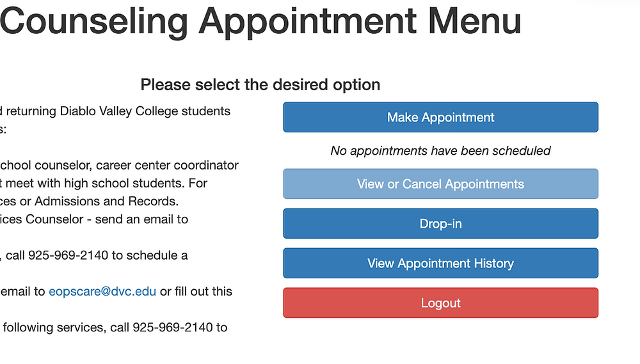The height and width of the screenshot is (364, 640).
Task: Click the 'Counselor - send an email to' line
Action: pos(107,219)
